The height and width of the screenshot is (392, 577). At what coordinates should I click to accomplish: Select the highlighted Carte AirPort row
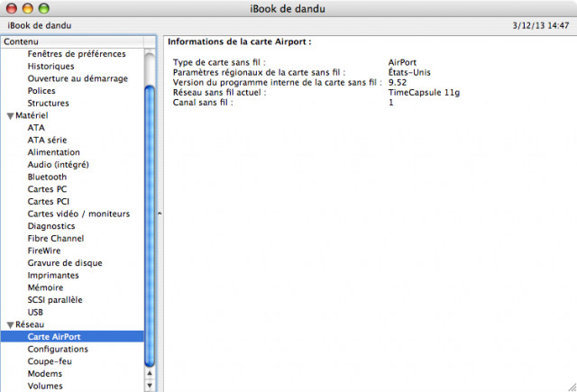click(x=72, y=337)
